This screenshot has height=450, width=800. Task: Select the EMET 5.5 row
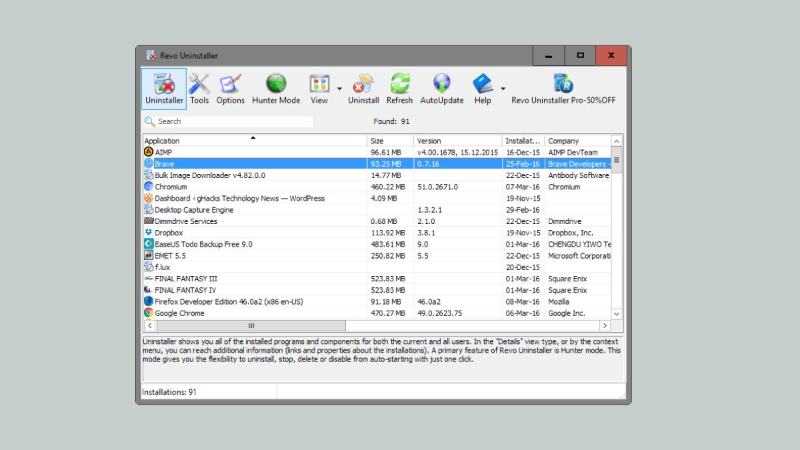click(x=377, y=256)
